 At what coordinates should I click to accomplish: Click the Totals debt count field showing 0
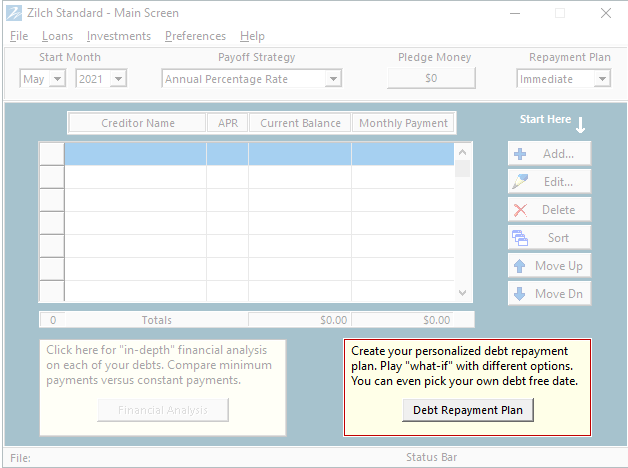pyautogui.click(x=53, y=320)
